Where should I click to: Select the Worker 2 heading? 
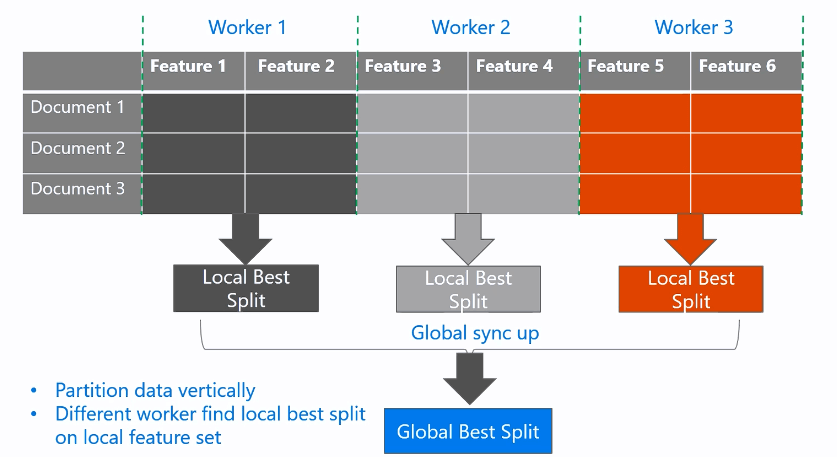[471, 27]
